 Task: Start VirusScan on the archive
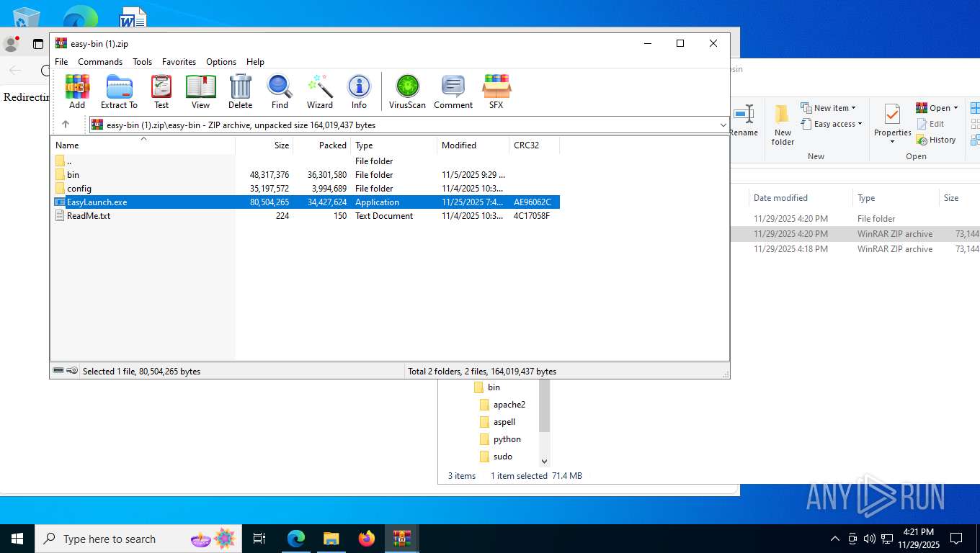[407, 91]
